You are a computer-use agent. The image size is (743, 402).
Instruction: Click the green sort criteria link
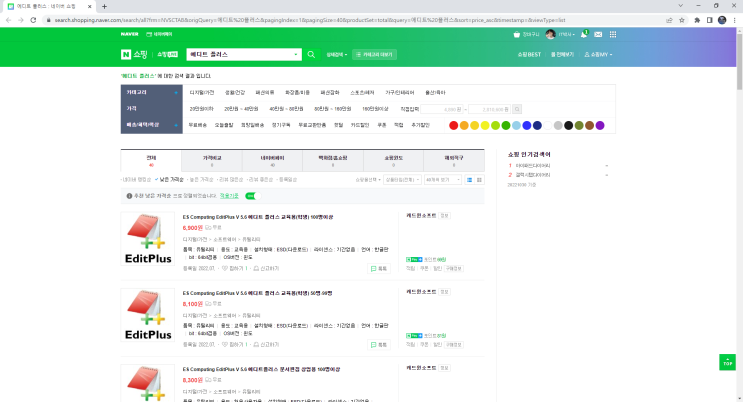(229, 196)
